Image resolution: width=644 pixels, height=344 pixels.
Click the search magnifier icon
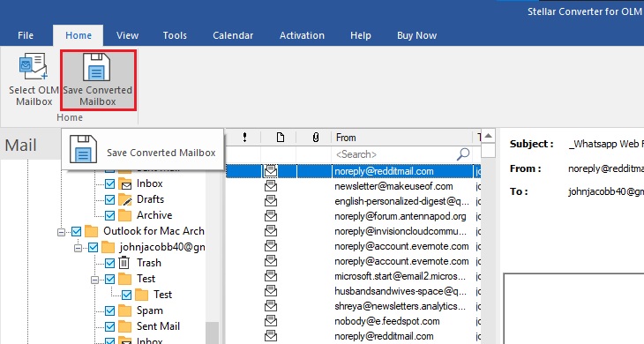(x=463, y=154)
